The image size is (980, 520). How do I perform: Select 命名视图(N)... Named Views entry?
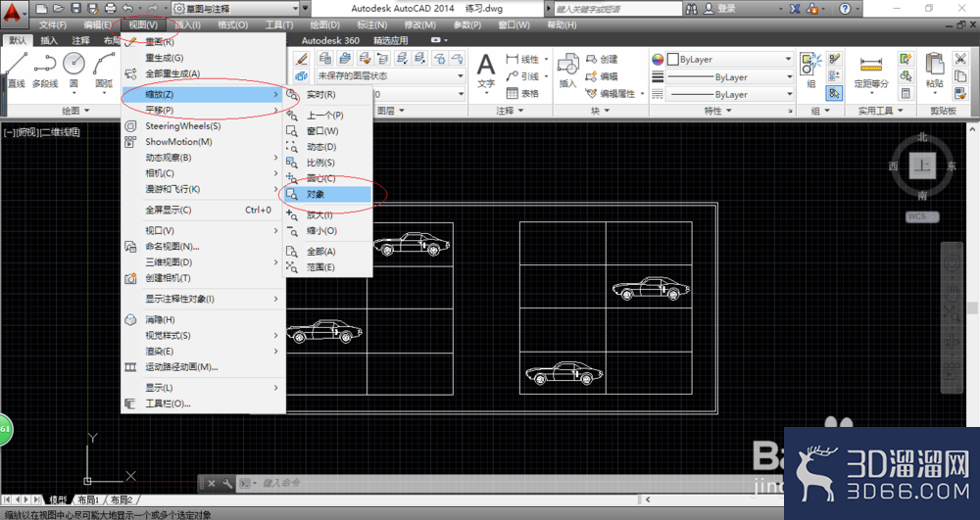203,246
